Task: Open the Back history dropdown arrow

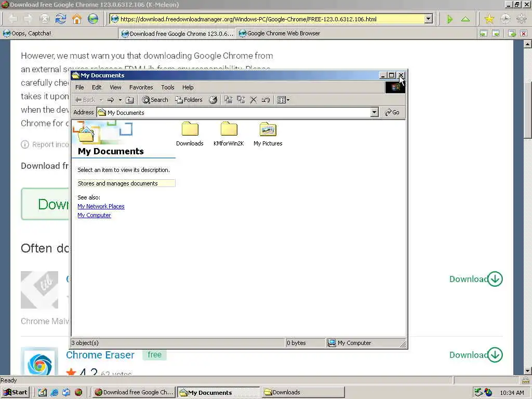Action: tap(101, 100)
